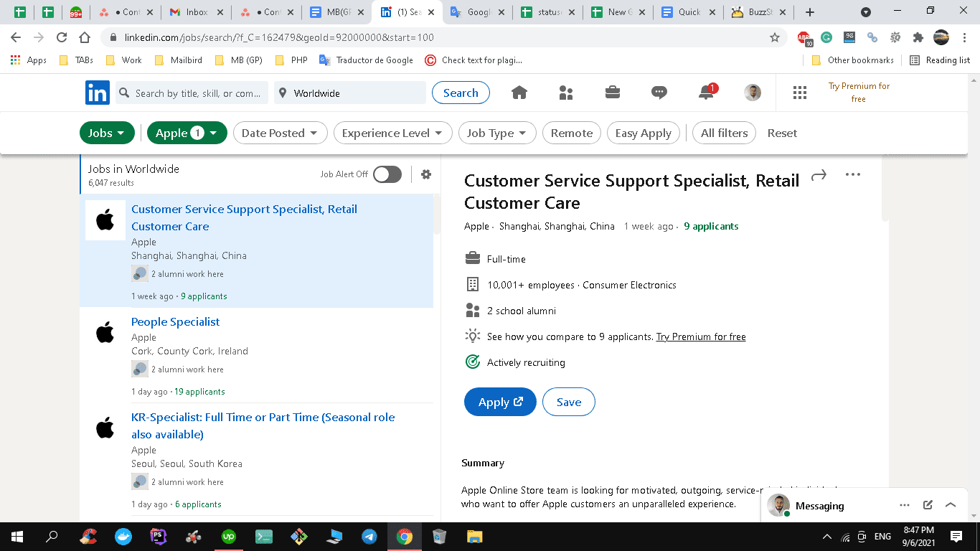980x551 pixels.
Task: Share this job with the arrow icon
Action: 819,174
